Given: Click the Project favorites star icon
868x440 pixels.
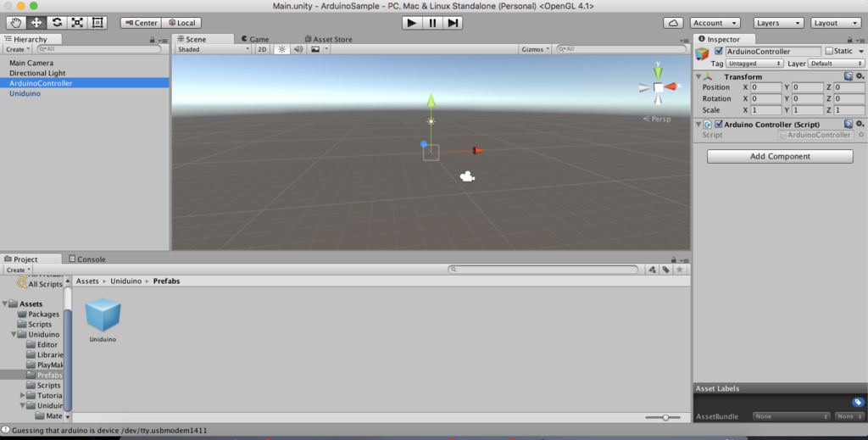Looking at the screenshot, I should click(680, 270).
